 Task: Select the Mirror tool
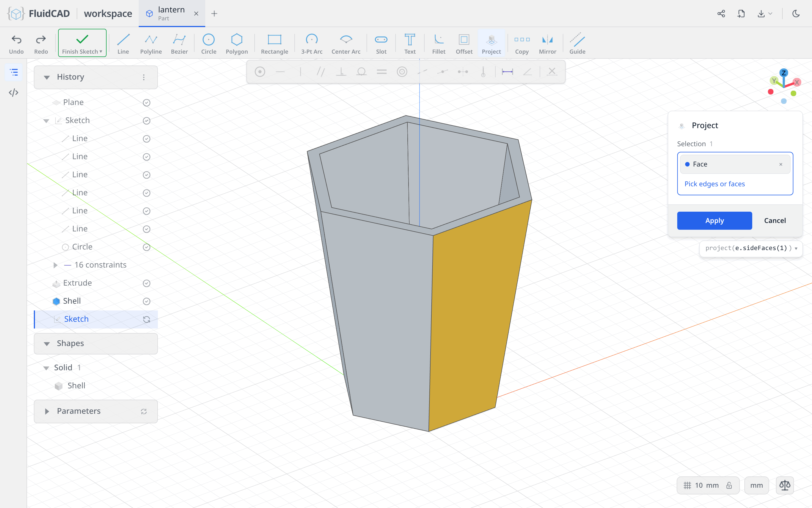(548, 44)
